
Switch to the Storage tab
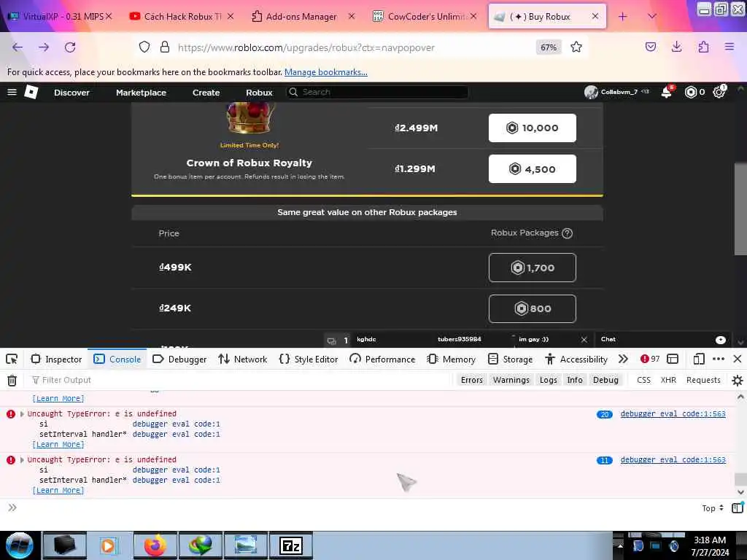click(510, 359)
